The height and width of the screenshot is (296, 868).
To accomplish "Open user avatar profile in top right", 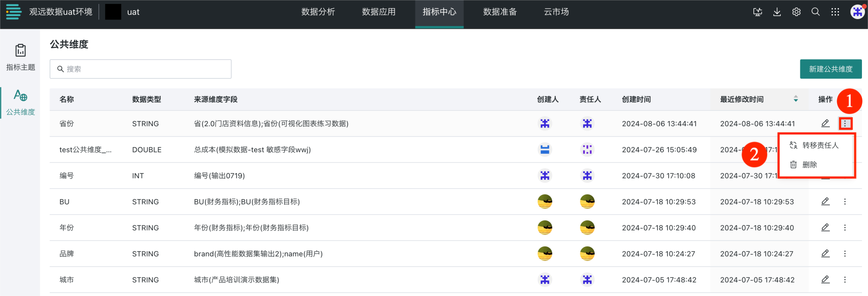I will [857, 12].
